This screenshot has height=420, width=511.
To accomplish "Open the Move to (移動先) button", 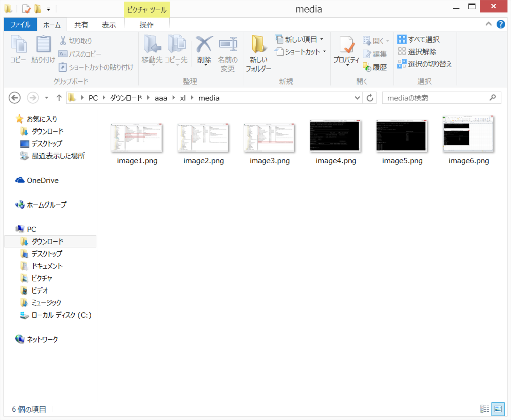I will (x=152, y=50).
